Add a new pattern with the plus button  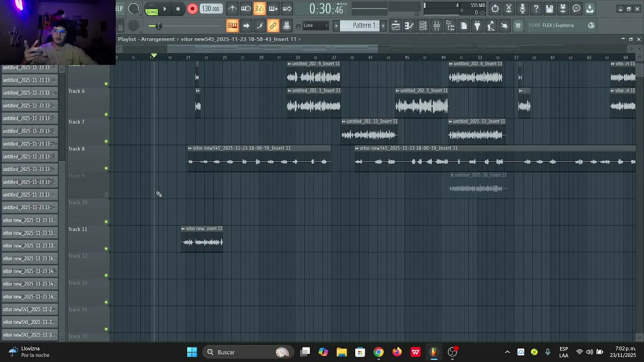point(383,26)
